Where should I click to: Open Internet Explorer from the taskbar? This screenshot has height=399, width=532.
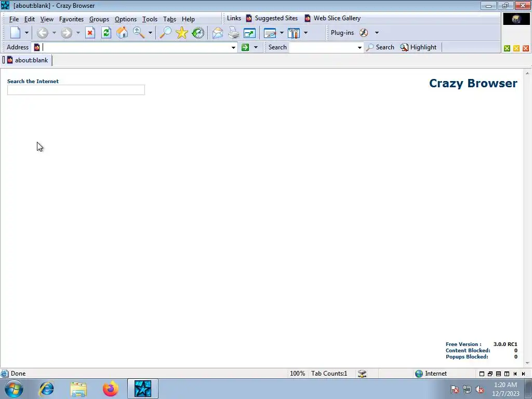(46, 389)
